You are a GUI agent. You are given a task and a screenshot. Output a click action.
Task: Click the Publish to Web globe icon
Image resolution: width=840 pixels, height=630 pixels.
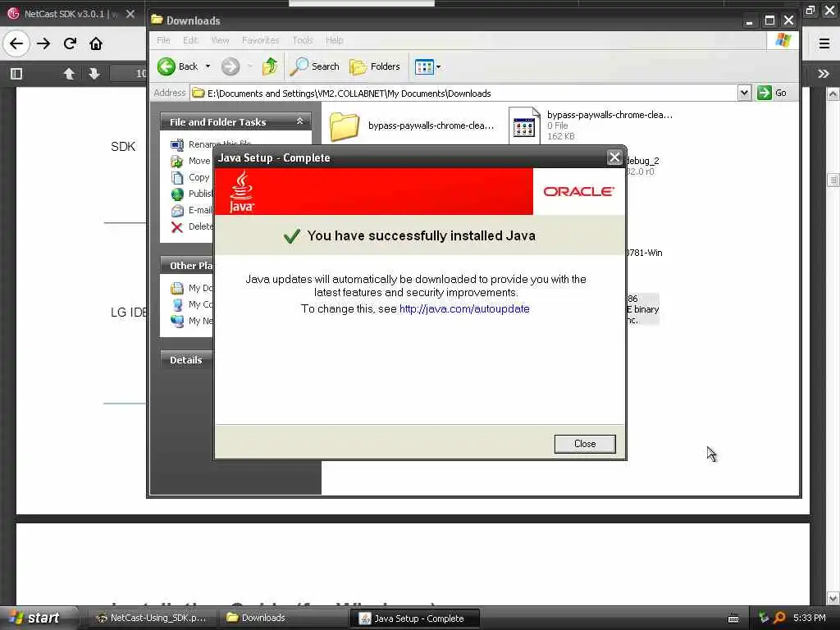tap(177, 194)
